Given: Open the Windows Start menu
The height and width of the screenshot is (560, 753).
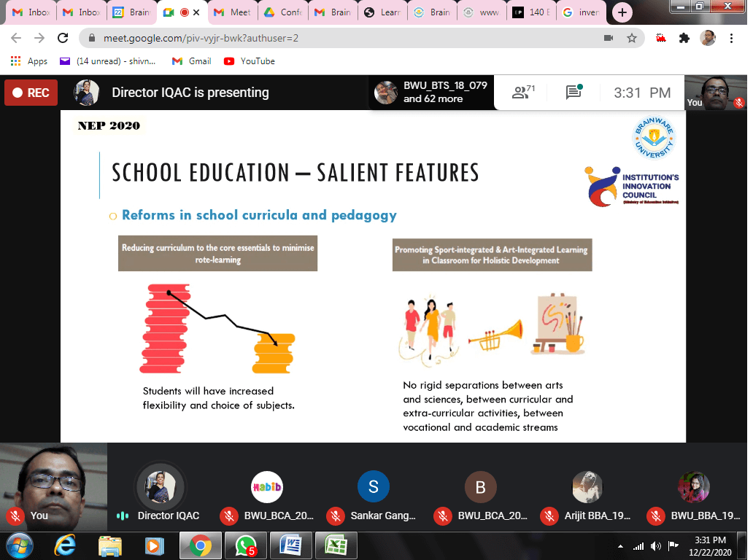Looking at the screenshot, I should coord(20,544).
